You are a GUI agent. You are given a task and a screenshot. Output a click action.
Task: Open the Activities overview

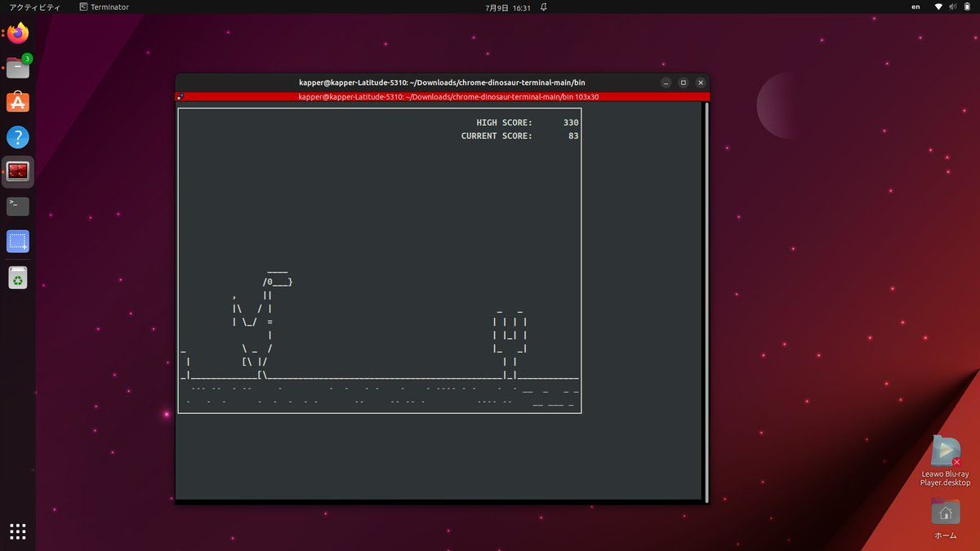(x=35, y=7)
